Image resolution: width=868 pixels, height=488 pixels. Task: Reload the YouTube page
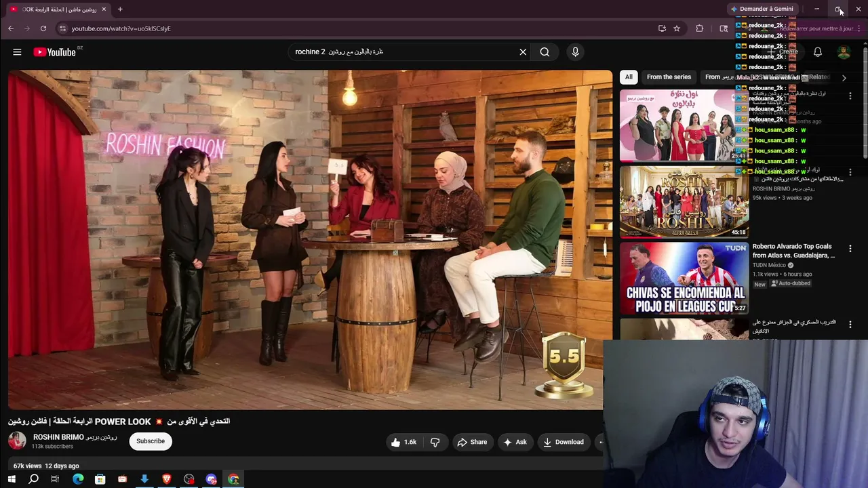click(43, 28)
